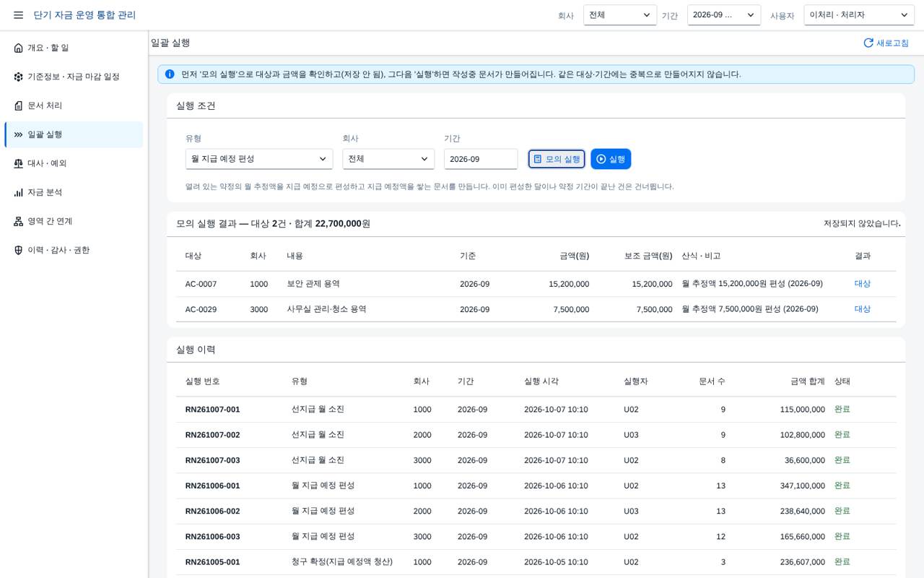Image resolution: width=924 pixels, height=578 pixels.
Task: Select 이력 · 감사 · 권한 in the sidebar
Action: pos(74,250)
